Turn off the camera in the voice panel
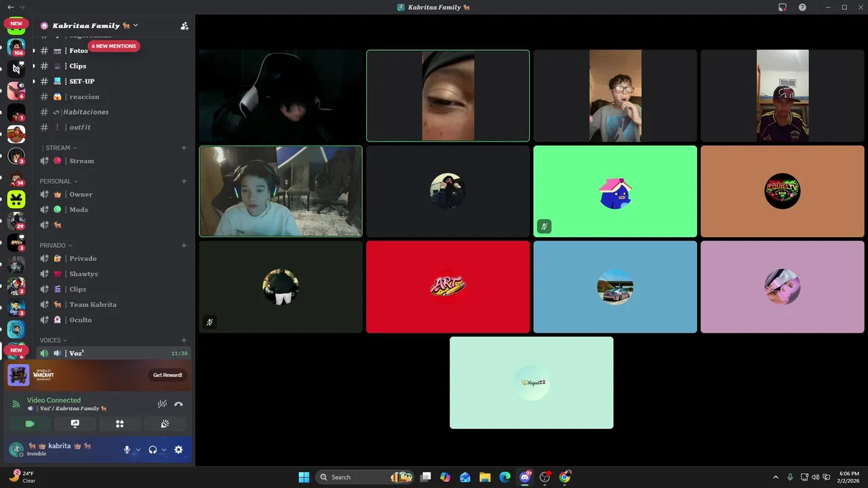This screenshot has width=868, height=488. (x=30, y=424)
